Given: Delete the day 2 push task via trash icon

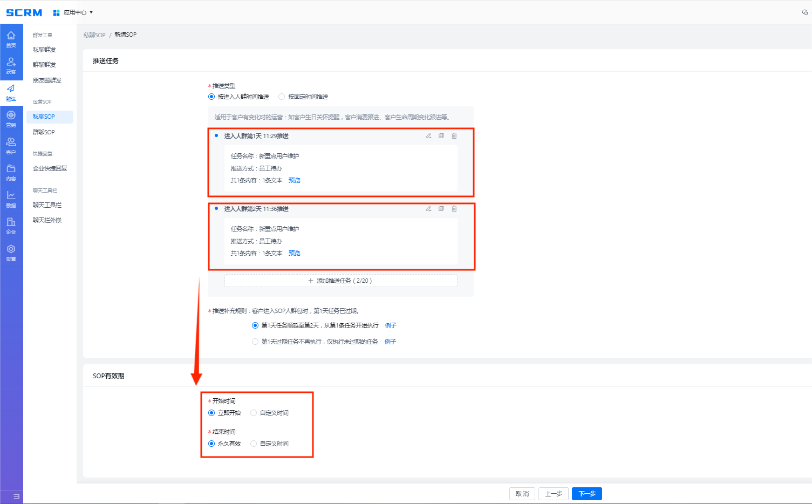Looking at the screenshot, I should (x=454, y=209).
